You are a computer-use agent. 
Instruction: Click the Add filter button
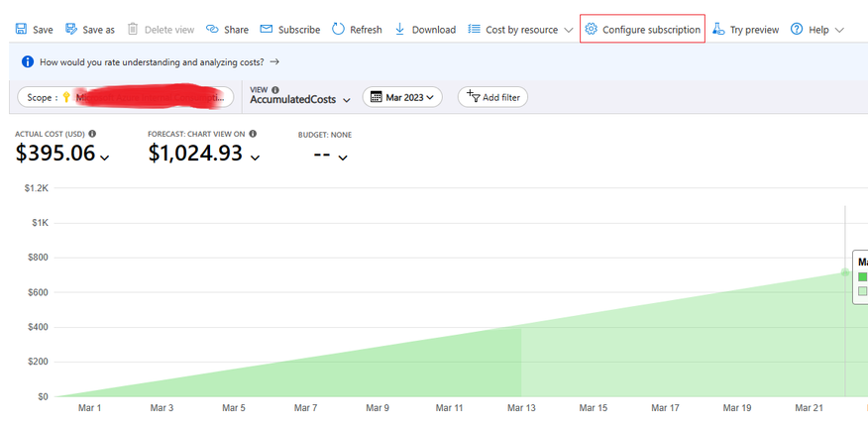pos(492,97)
